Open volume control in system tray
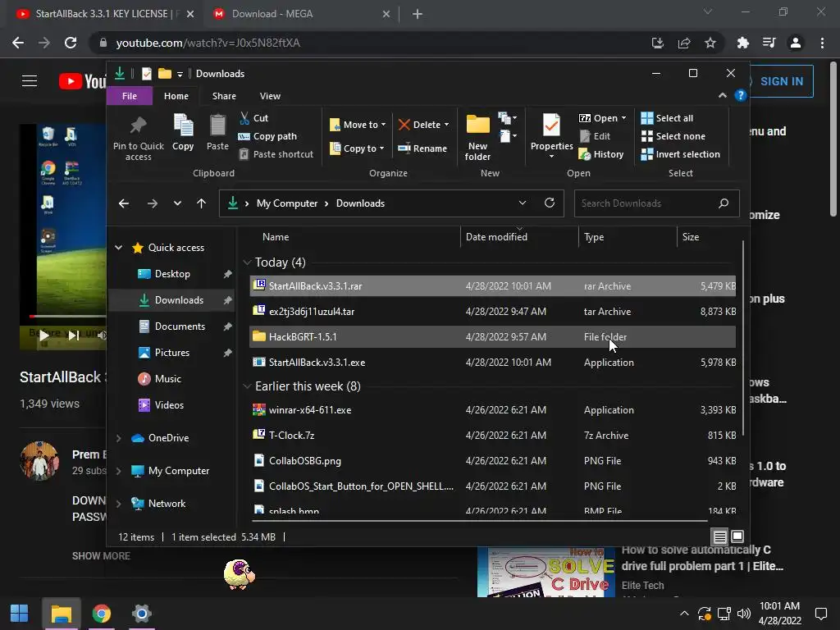Image resolution: width=840 pixels, height=630 pixels. pyautogui.click(x=743, y=614)
